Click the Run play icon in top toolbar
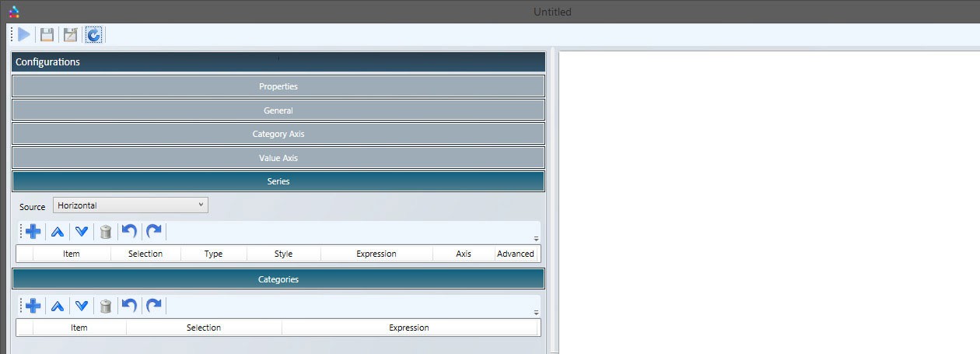This screenshot has height=354, width=980. 24,34
